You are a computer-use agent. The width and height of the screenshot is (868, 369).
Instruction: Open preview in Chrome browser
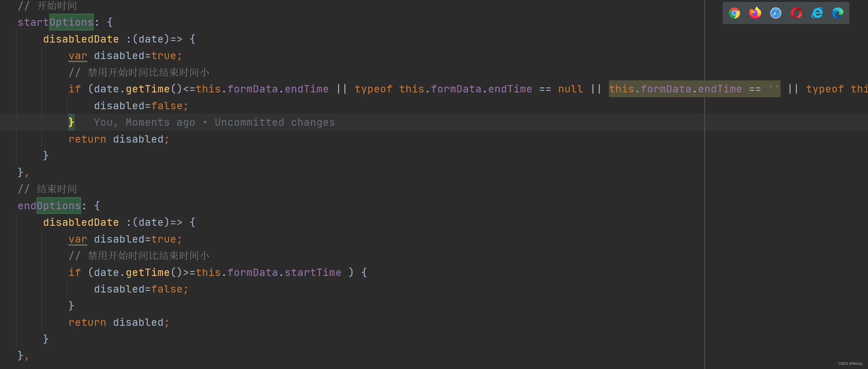[734, 13]
